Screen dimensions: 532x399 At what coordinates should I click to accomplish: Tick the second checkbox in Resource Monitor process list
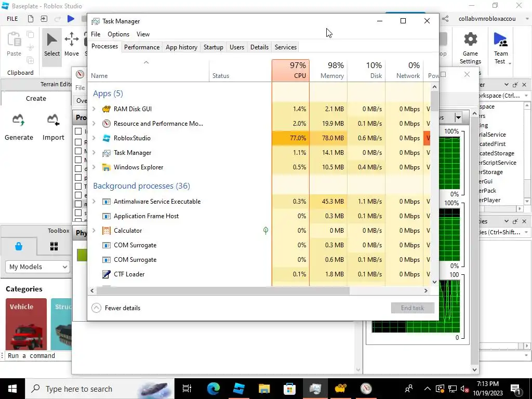coord(78,142)
